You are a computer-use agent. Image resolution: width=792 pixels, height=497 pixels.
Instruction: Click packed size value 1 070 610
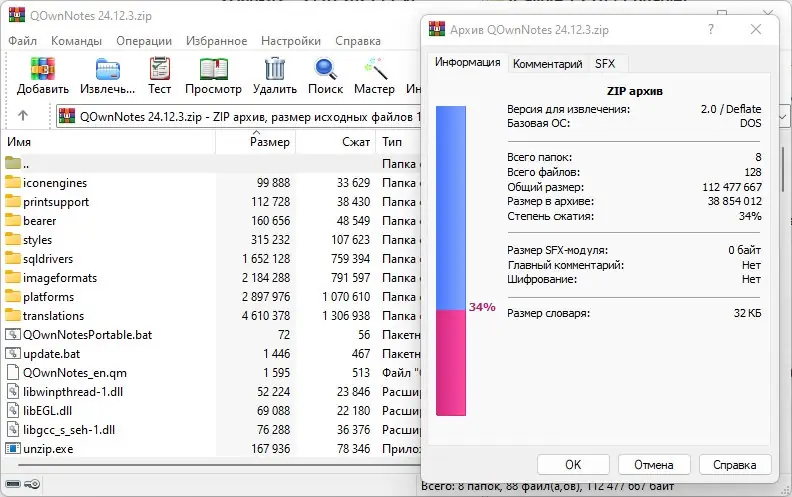(x=346, y=296)
